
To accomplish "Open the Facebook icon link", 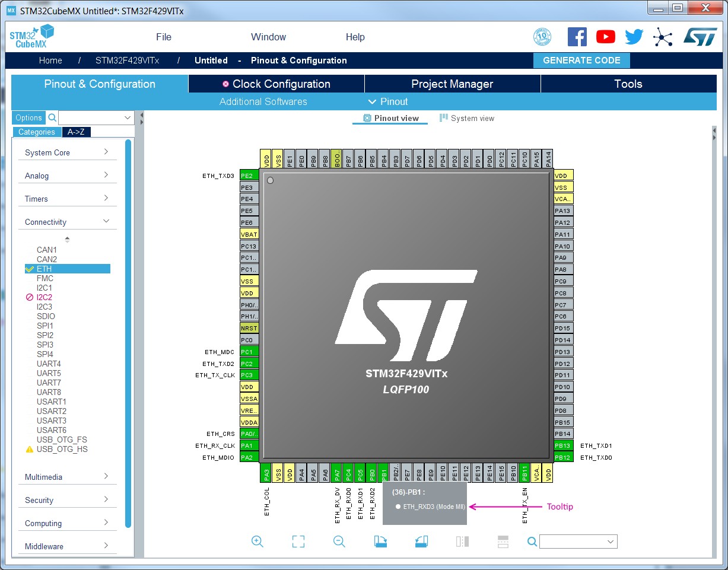I will point(577,37).
